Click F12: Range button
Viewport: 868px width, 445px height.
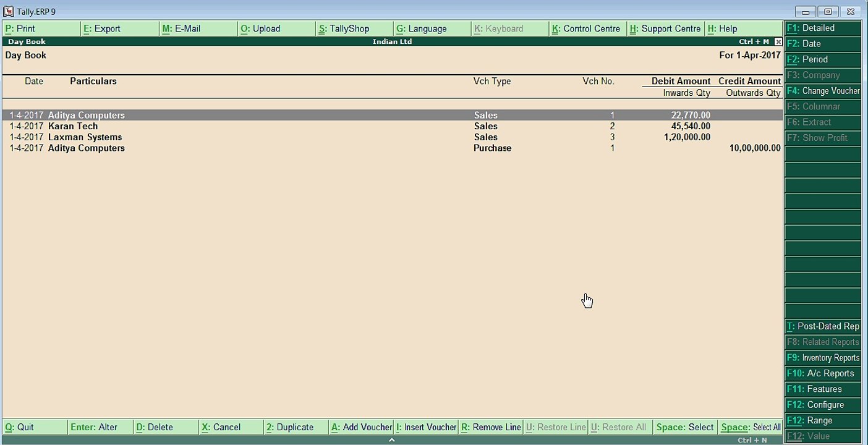822,420
